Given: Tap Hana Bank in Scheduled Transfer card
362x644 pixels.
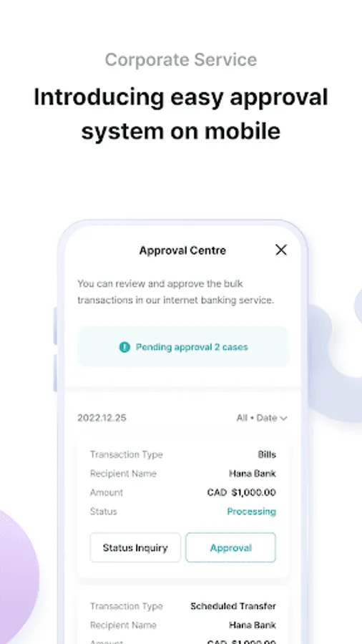Looking at the screenshot, I should [253, 625].
